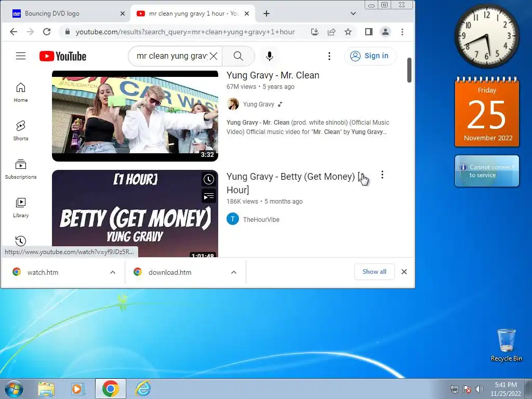The image size is (532, 399).
Task: Launch Windows Media Player from taskbar
Action: pos(77,389)
